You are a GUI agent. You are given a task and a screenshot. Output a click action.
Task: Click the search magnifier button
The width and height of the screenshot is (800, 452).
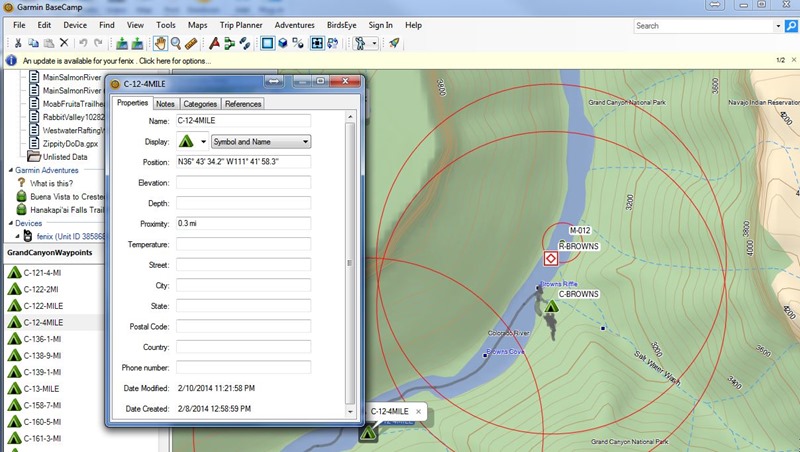(x=791, y=26)
